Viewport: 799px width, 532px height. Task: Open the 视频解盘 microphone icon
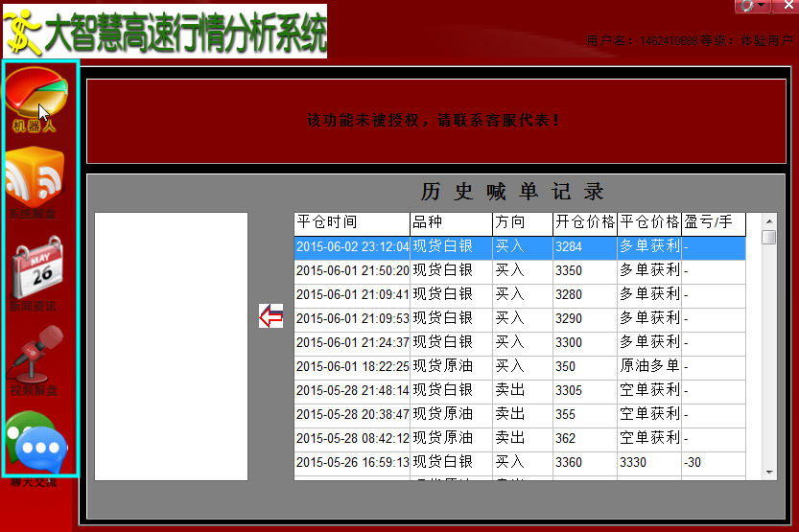35,359
